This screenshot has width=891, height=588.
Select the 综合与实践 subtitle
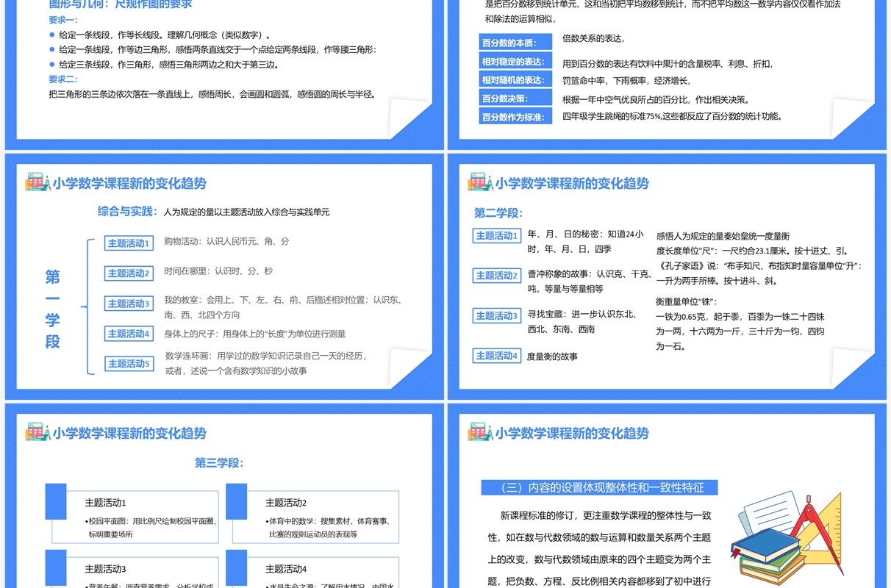pyautogui.click(x=128, y=211)
